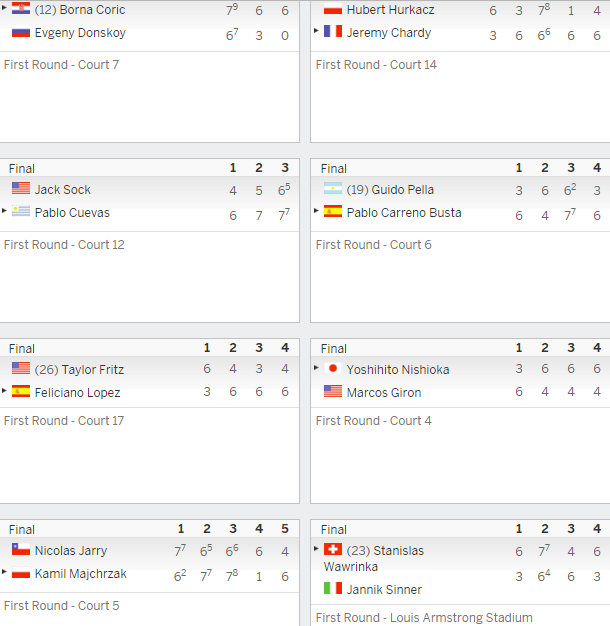Open Hubert Hurkacz player page
The height and width of the screenshot is (626, 610).
[390, 10]
